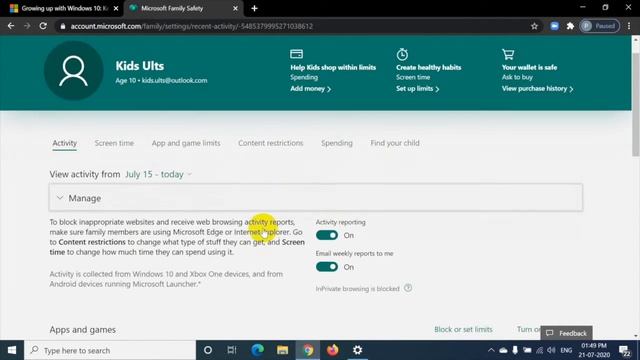Reload the current page
This screenshot has height=360, width=640.
pyautogui.click(x=43, y=26)
